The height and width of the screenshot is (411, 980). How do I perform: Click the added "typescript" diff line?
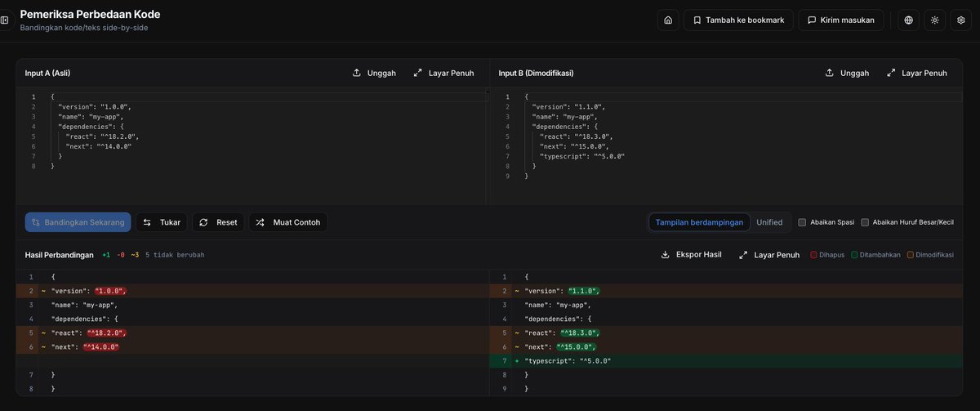727,360
